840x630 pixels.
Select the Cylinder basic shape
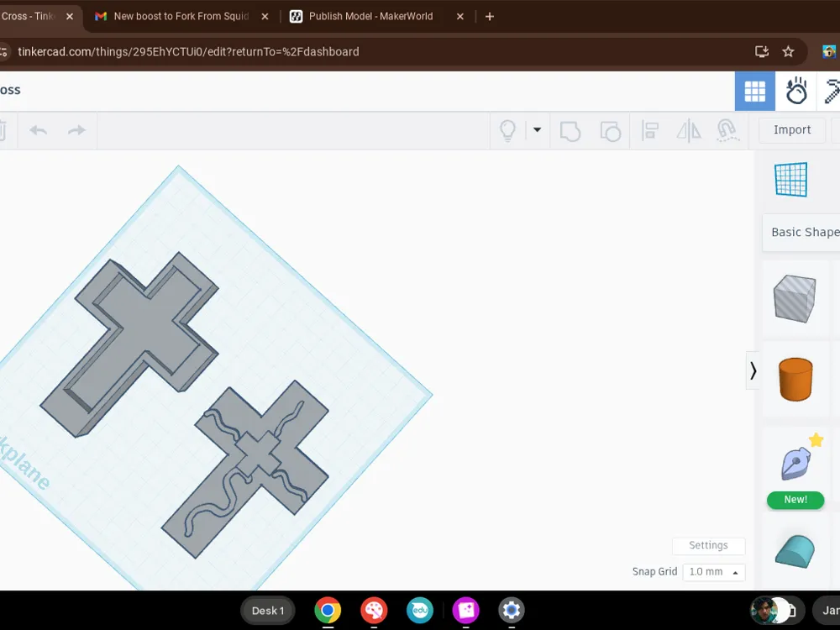coord(795,380)
